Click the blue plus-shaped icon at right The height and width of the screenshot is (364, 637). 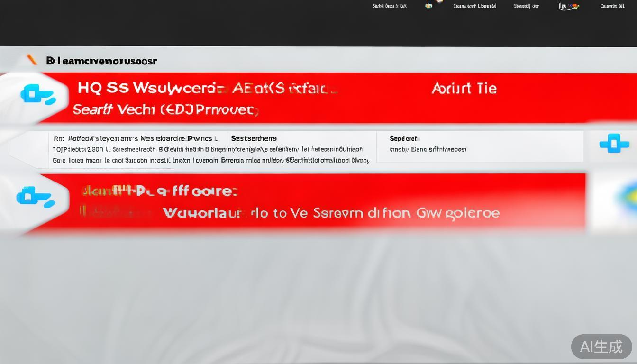(x=614, y=143)
